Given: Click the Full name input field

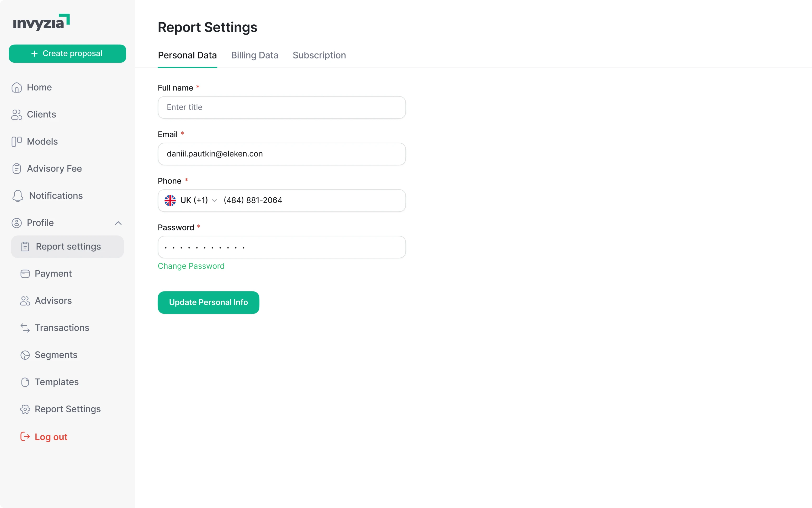Looking at the screenshot, I should coord(281,107).
